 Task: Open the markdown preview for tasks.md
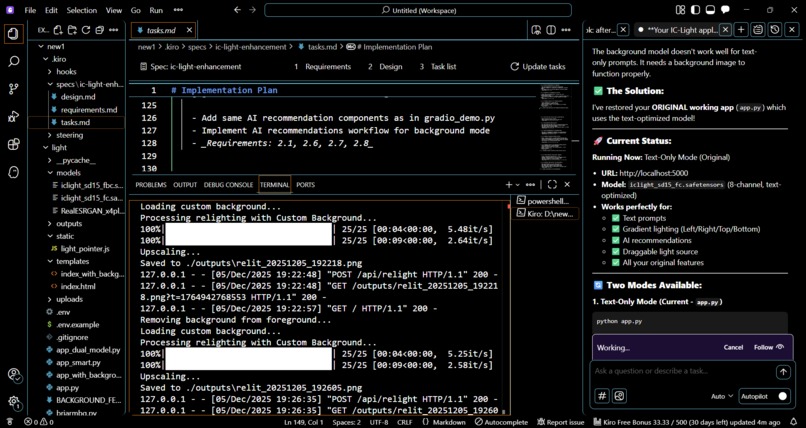point(536,30)
